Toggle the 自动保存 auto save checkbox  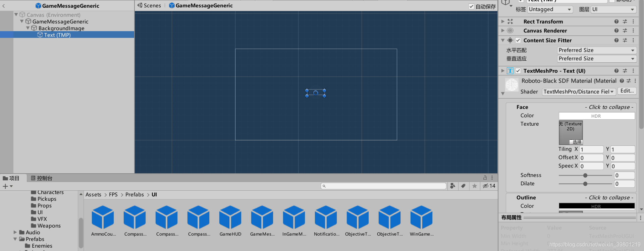(471, 6)
